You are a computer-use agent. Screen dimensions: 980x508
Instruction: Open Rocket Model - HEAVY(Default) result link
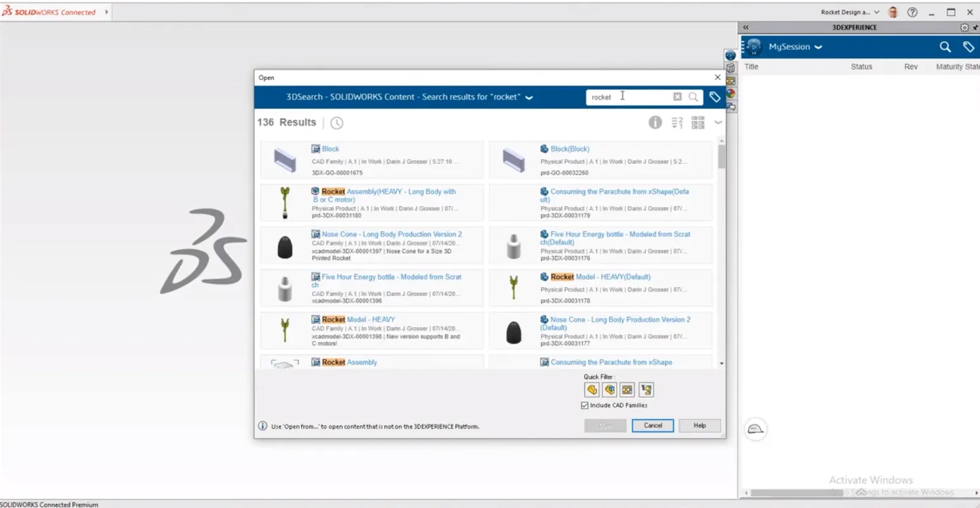[600, 277]
